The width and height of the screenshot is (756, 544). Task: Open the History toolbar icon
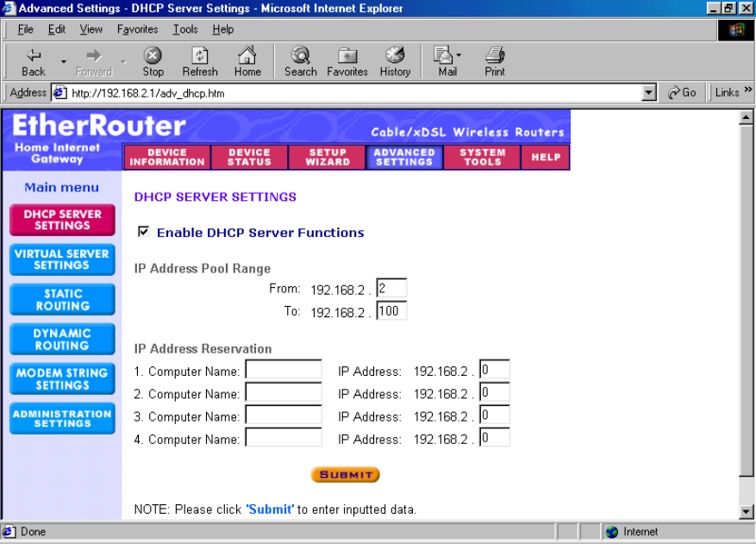[x=395, y=55]
